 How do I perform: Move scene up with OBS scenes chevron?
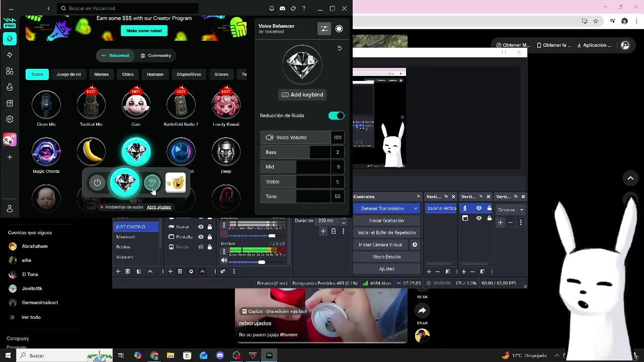tap(150, 271)
